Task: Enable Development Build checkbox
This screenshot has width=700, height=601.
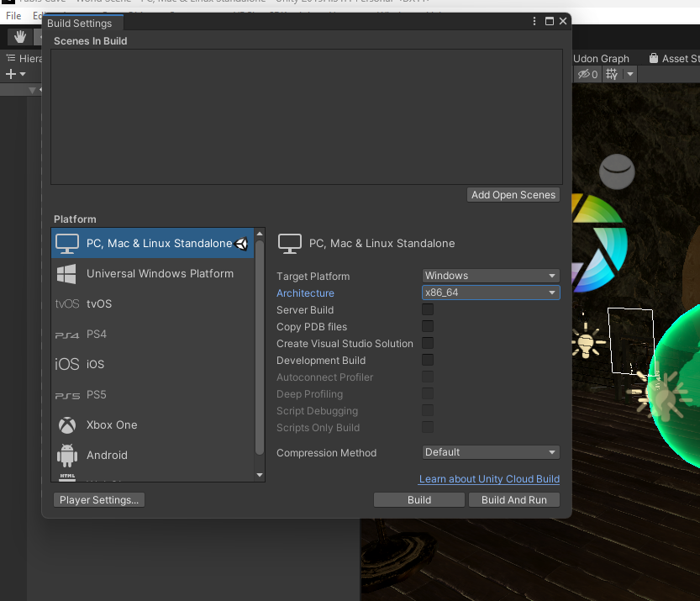Action: pyautogui.click(x=428, y=360)
